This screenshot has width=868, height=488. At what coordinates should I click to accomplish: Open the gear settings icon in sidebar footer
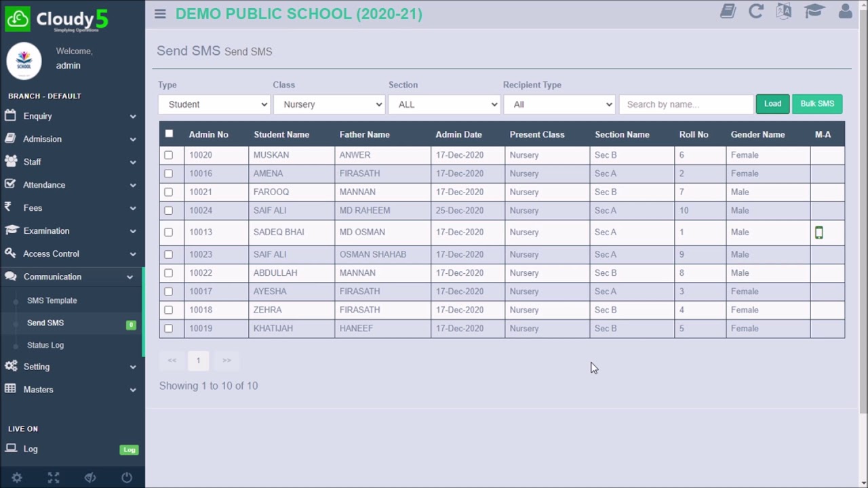click(x=17, y=478)
